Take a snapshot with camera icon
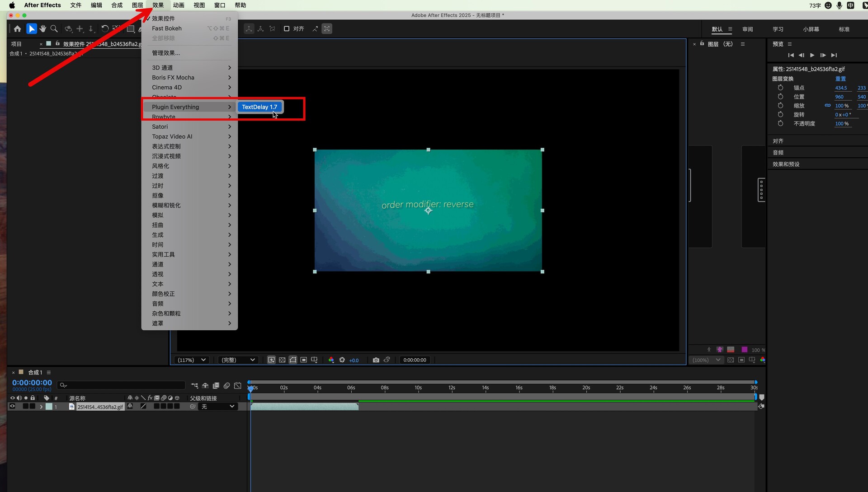This screenshot has height=492, width=868. click(376, 360)
